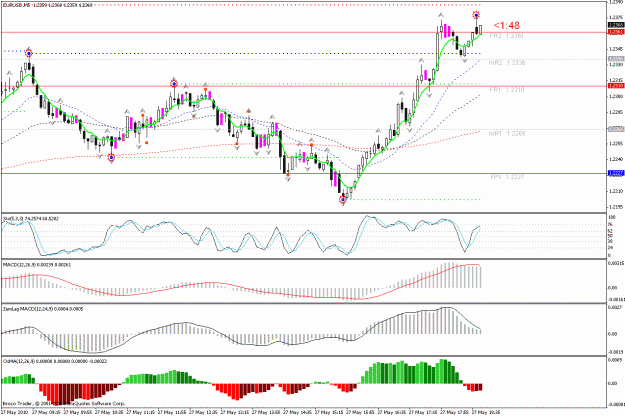
Task: Click the blue 1.2327 price tag on axis
Action: coord(616,173)
